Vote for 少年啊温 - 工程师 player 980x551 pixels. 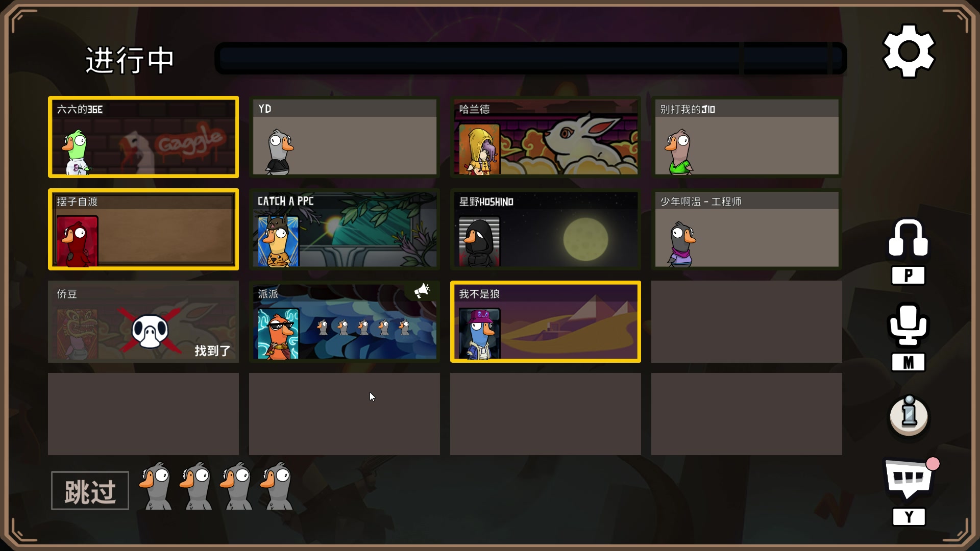(x=747, y=229)
